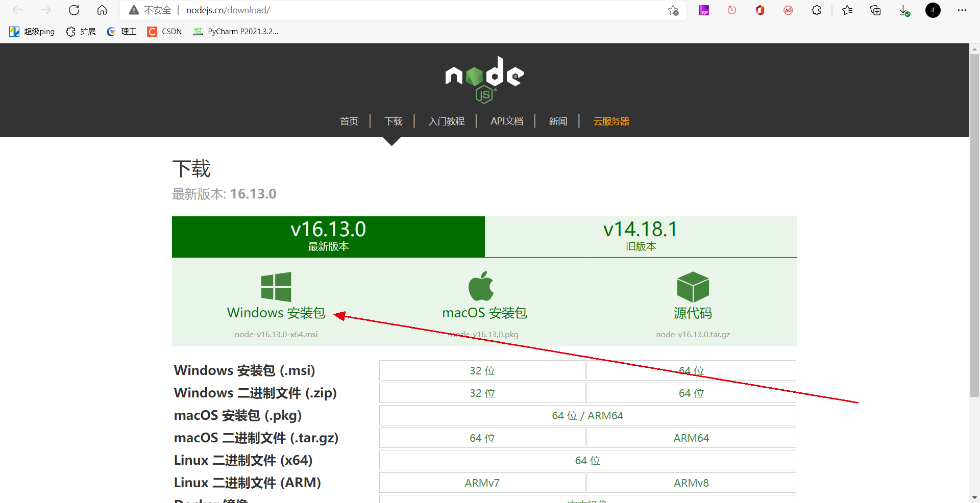Go to 首页 in navigation
980x503 pixels.
pyautogui.click(x=349, y=121)
